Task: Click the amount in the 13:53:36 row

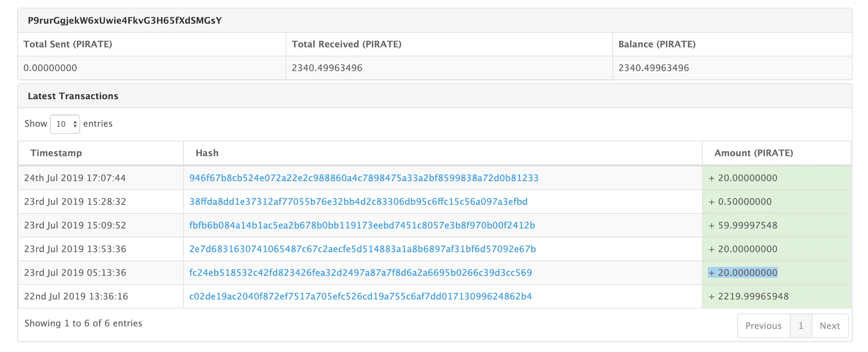Action: (x=743, y=249)
